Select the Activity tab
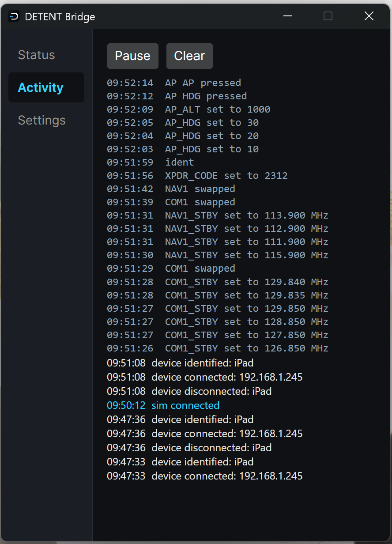This screenshot has height=544, width=392. (46, 87)
